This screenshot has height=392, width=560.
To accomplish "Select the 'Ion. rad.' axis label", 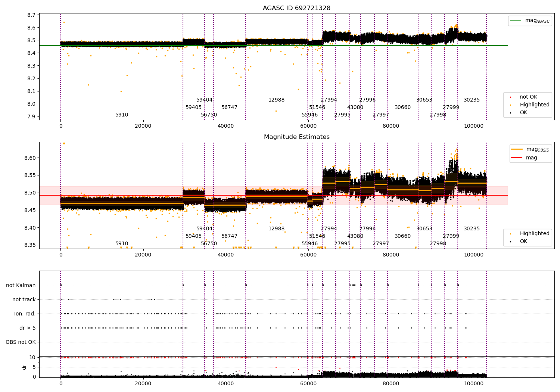I will point(25,314).
